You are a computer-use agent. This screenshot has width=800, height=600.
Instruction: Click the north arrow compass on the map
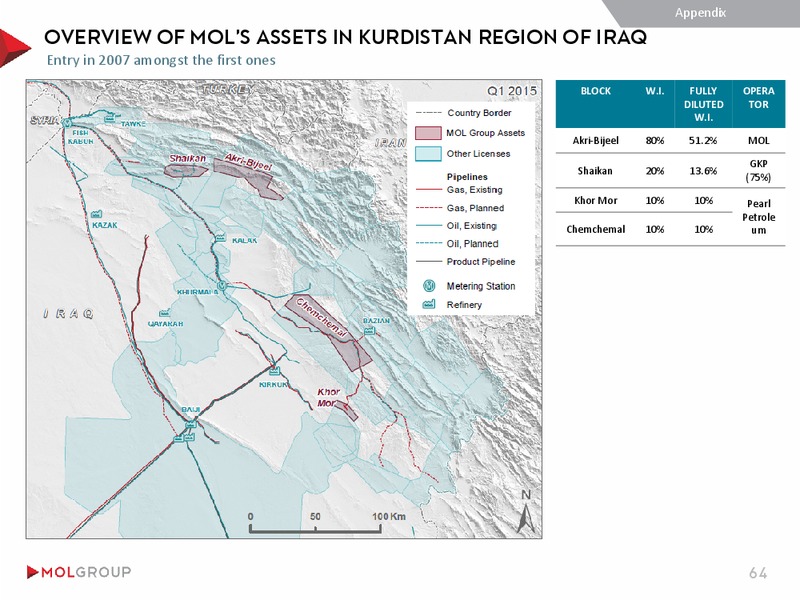tap(526, 512)
